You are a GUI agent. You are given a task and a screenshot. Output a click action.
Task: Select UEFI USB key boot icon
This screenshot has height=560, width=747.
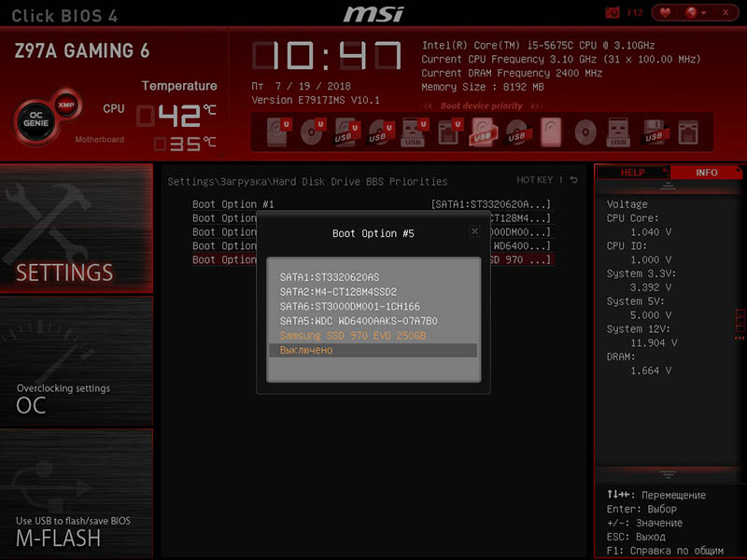click(x=415, y=132)
